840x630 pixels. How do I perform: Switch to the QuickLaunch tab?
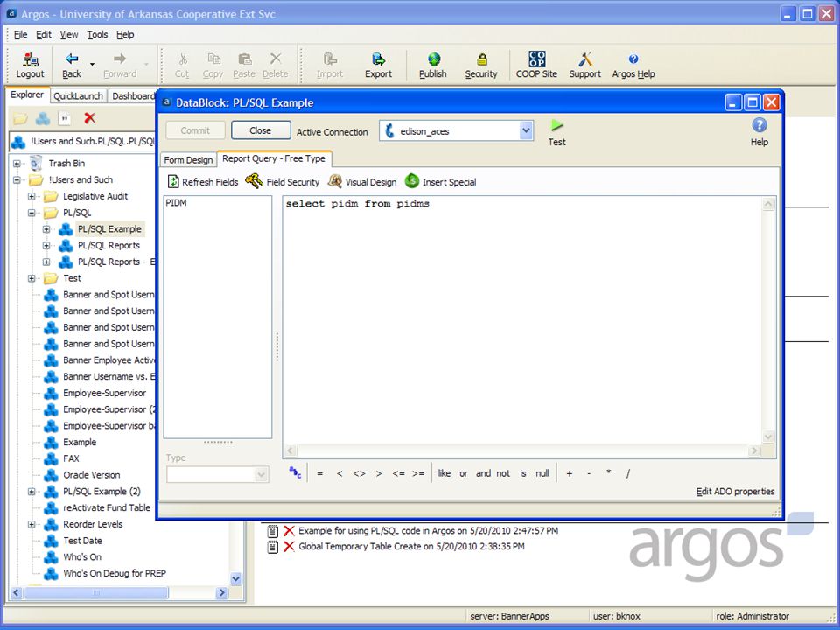click(x=78, y=96)
